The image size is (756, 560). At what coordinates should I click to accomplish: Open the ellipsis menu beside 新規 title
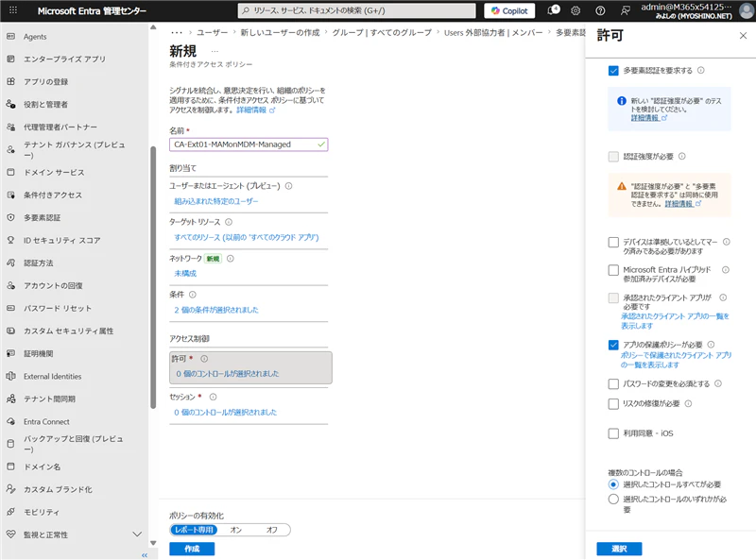point(215,52)
